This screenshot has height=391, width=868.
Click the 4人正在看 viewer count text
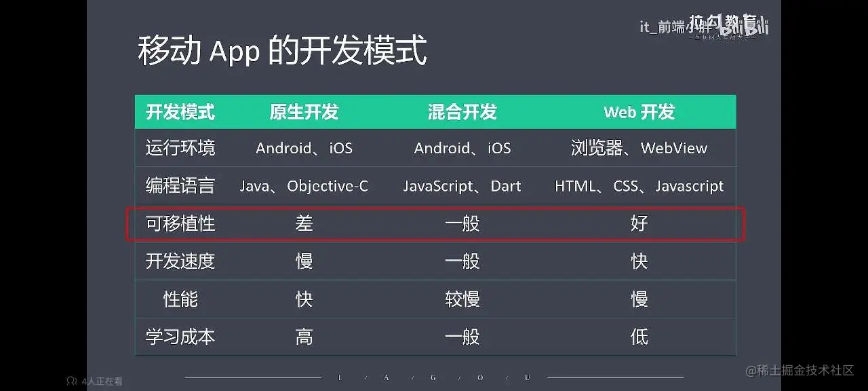click(x=102, y=381)
